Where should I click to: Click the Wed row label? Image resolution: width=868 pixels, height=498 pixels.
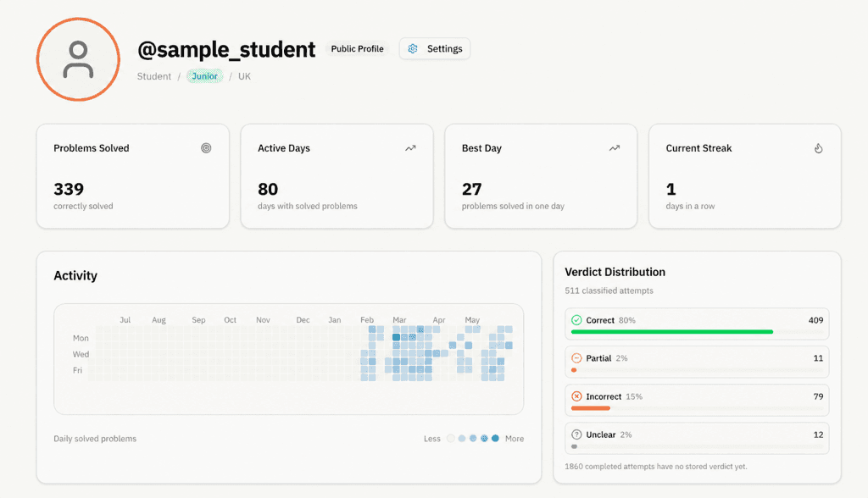pos(81,354)
